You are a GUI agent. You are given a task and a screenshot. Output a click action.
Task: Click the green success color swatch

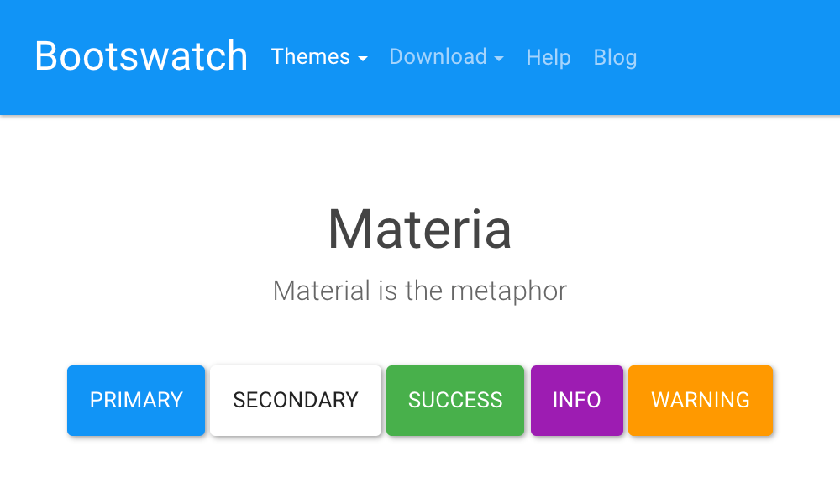pos(455,401)
